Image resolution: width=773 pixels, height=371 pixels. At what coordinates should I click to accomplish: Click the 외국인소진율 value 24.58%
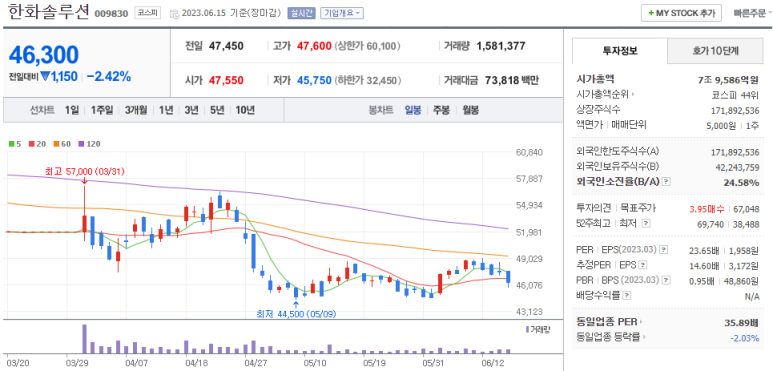pos(741,183)
